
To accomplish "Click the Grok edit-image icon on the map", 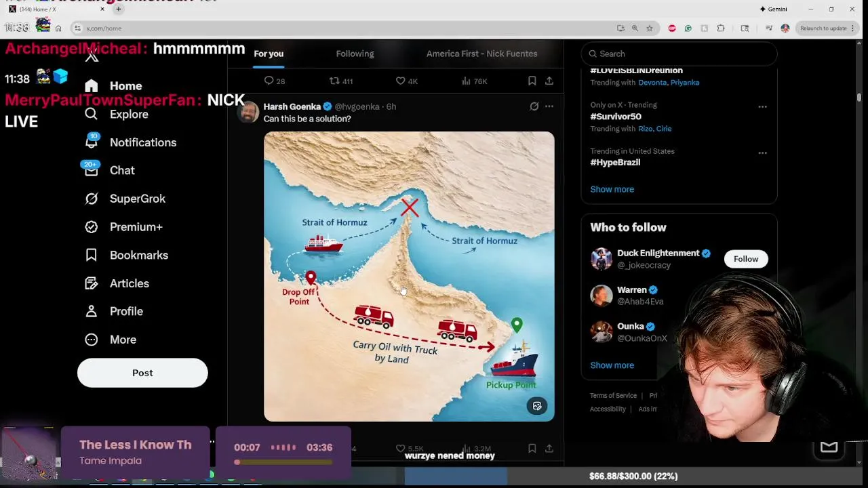I will [537, 406].
